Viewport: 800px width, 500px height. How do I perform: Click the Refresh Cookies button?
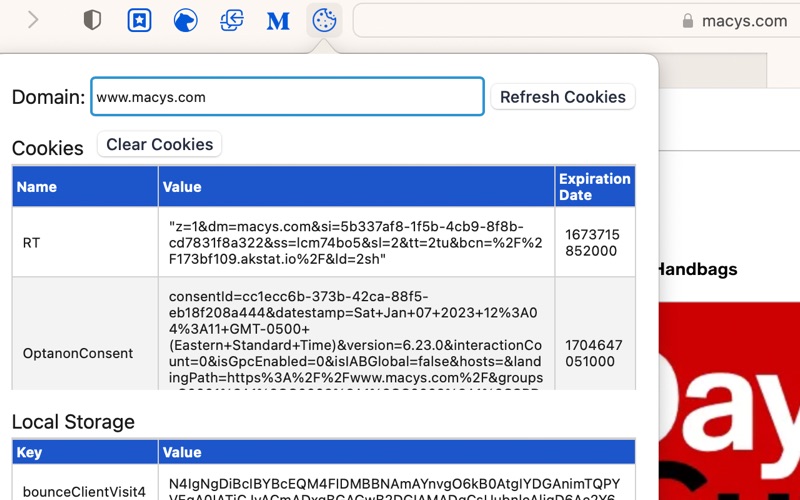(x=562, y=97)
